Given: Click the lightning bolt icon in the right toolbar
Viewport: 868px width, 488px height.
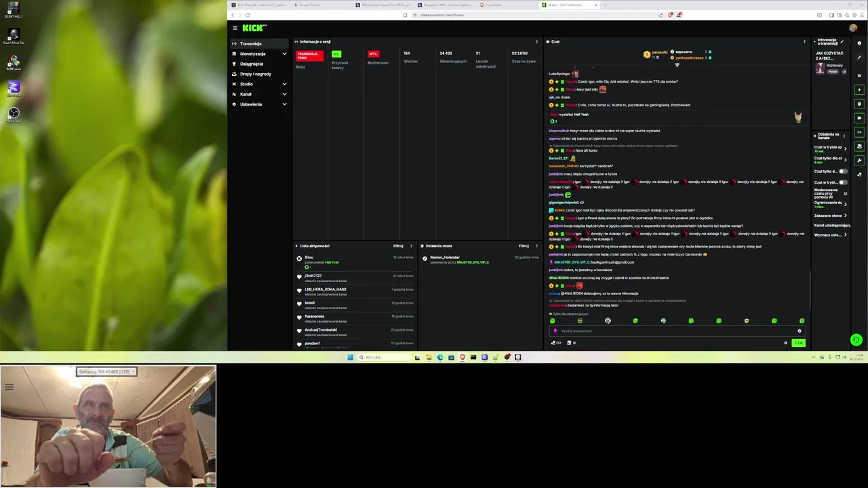Looking at the screenshot, I should (860, 89).
